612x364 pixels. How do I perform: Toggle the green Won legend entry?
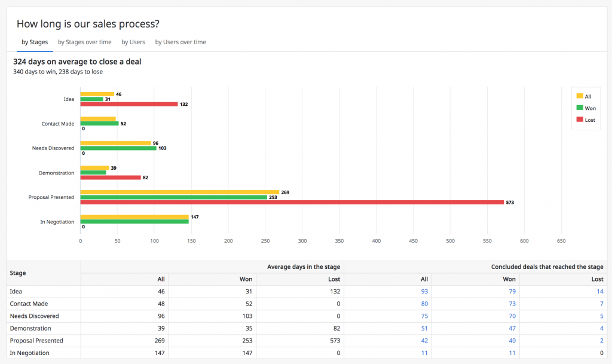point(586,108)
